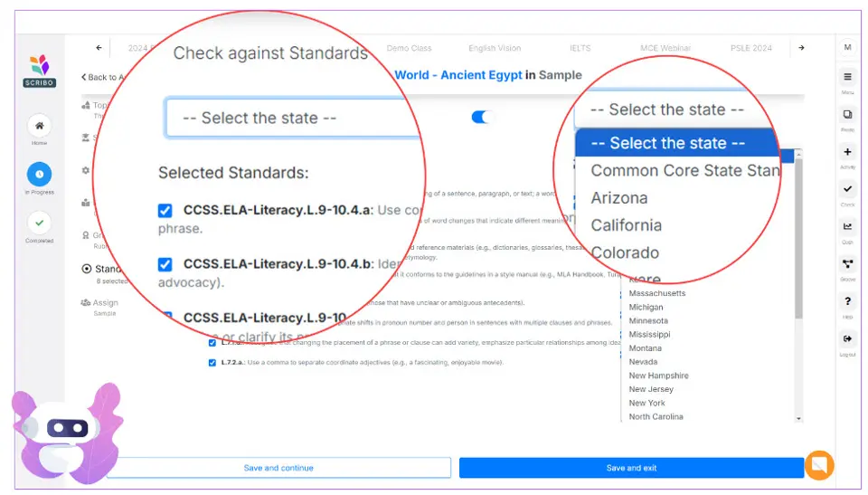This screenshot has width=868, height=495.
Task: Switch to the PSLE 2024 tab
Action: point(750,48)
